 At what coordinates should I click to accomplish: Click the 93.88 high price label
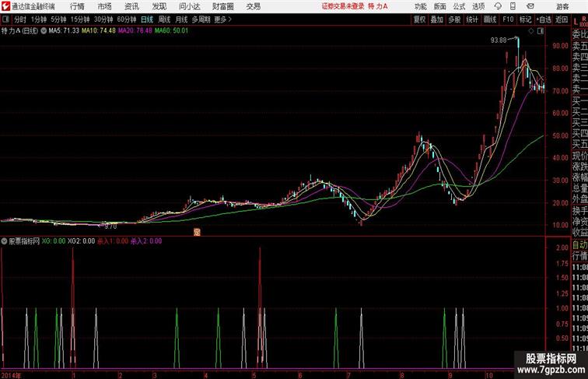pos(499,40)
